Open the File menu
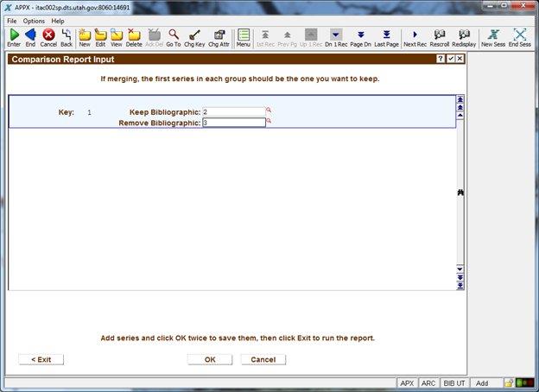539x392 pixels. click(x=12, y=21)
